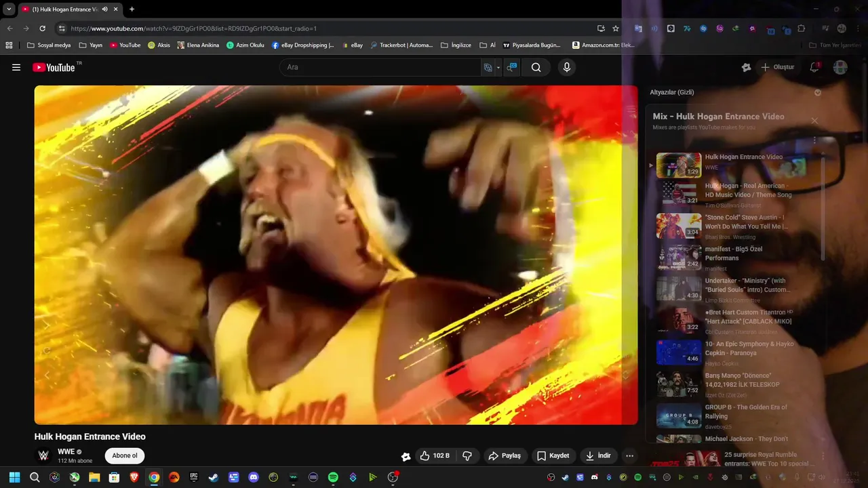Open the Aksis bookmark

click(159, 45)
